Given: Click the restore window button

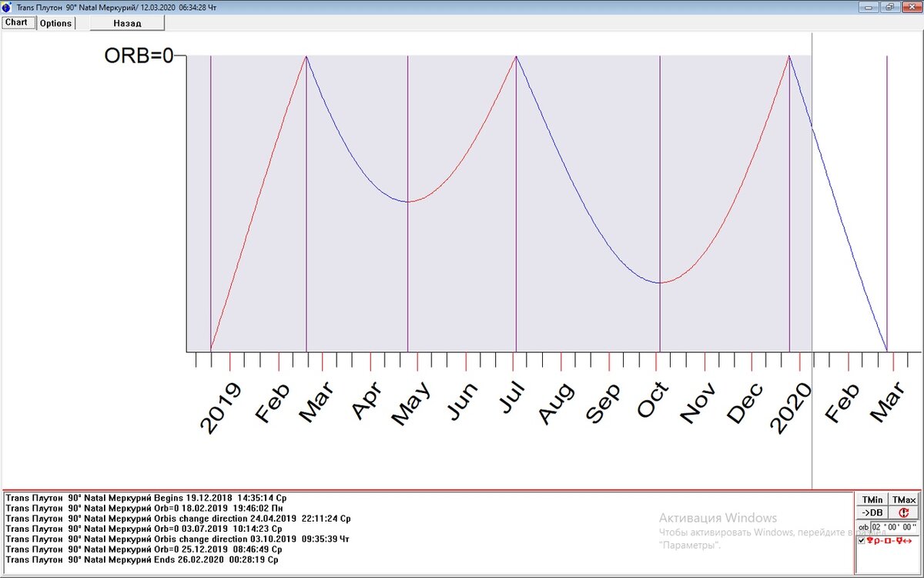Looking at the screenshot, I should point(890,7).
